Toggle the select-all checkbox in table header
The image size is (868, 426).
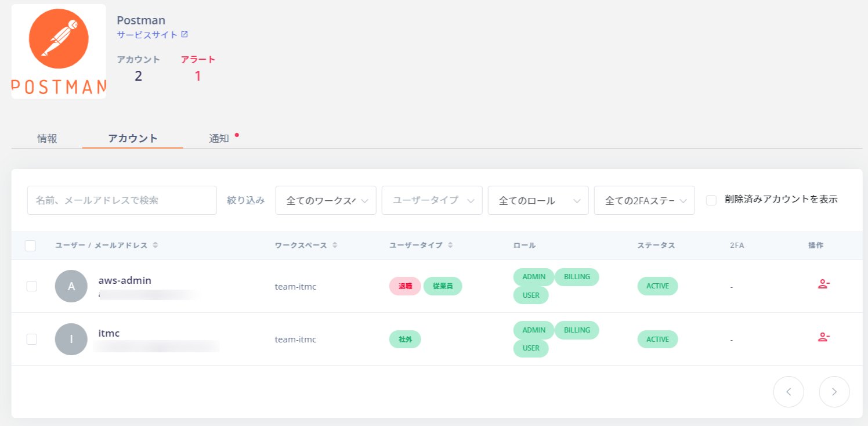pos(31,246)
